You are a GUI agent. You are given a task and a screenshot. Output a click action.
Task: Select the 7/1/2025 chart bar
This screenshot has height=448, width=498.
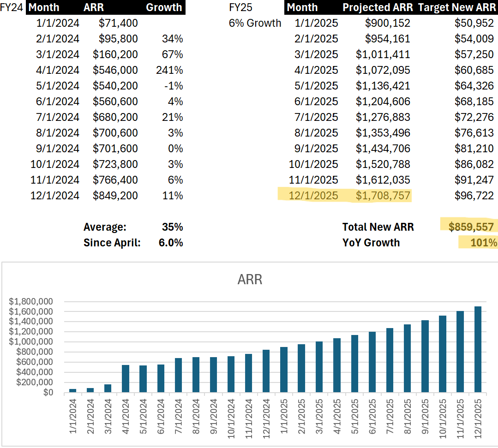coord(390,360)
